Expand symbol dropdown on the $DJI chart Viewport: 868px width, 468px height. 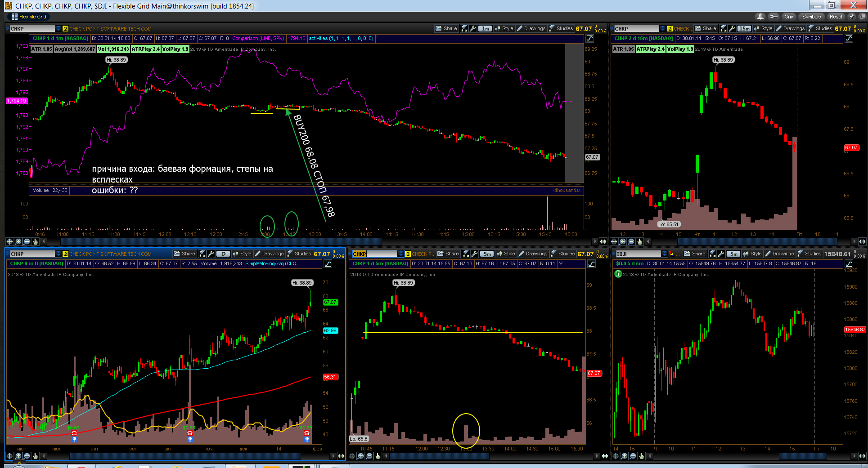(x=665, y=254)
